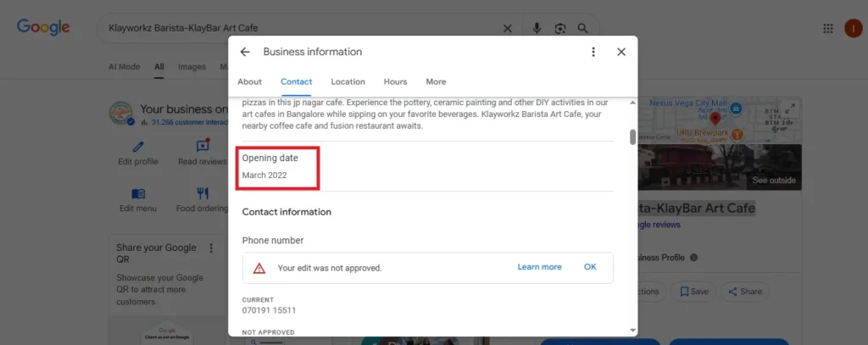Go back in the Business information dialog

coord(245,52)
